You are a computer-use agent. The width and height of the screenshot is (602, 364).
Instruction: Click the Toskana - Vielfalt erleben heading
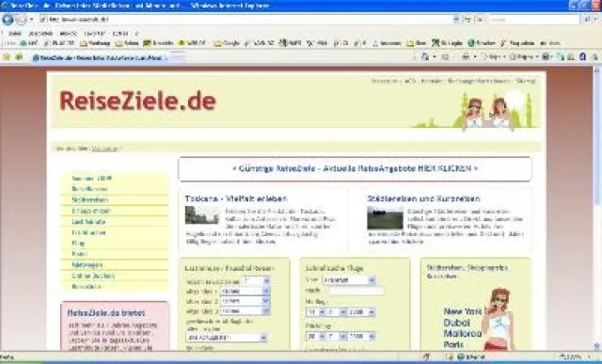tap(236, 198)
